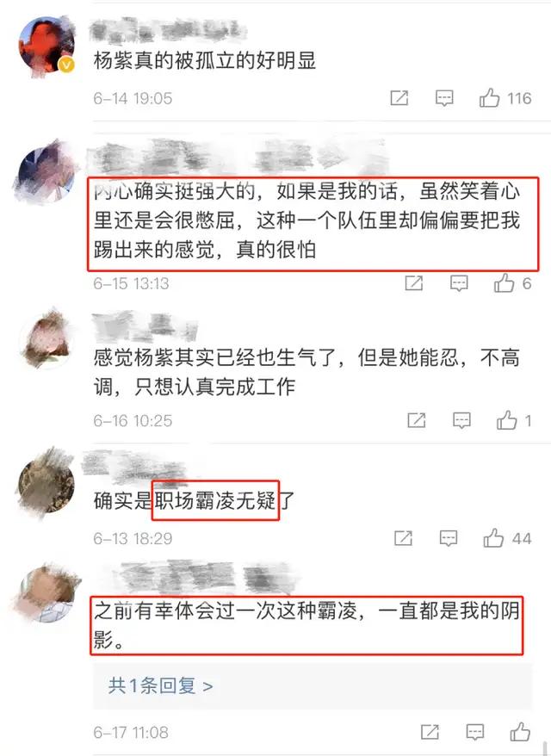Share the comment posted at 6-17 11:08
The height and width of the screenshot is (756, 551).
point(430,732)
